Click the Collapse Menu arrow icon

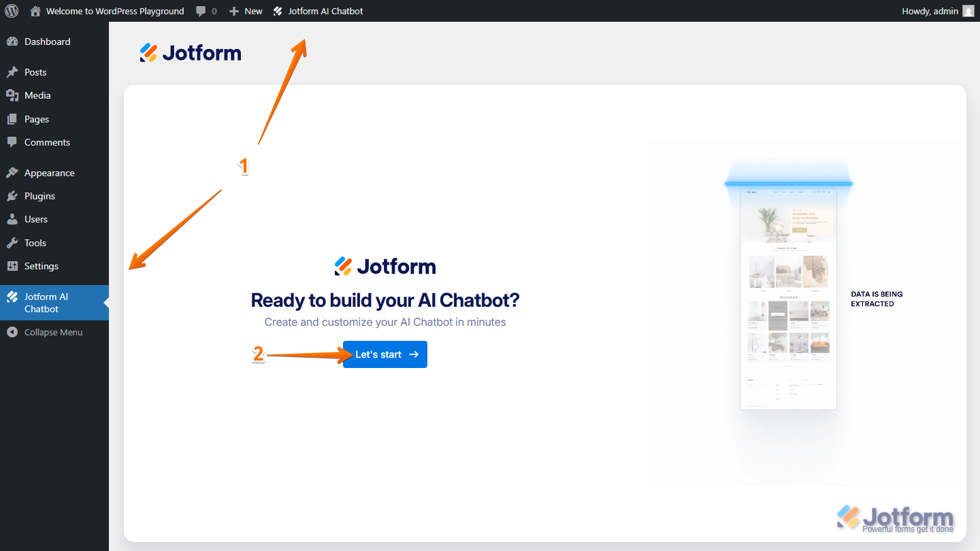point(12,332)
